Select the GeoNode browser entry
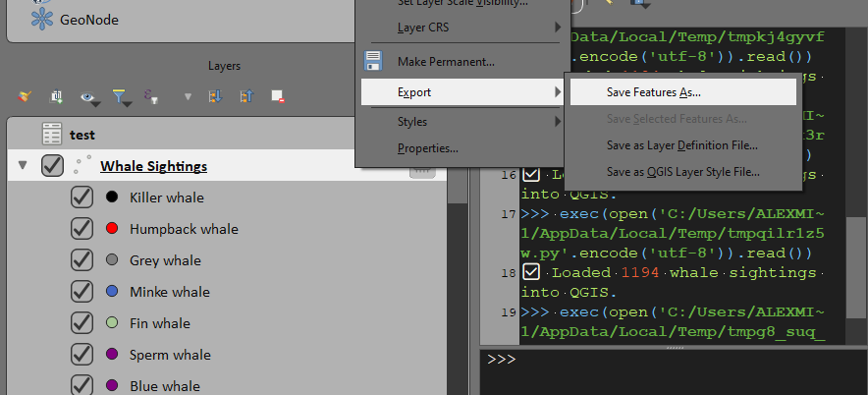The width and height of the screenshot is (868, 395). click(x=89, y=20)
